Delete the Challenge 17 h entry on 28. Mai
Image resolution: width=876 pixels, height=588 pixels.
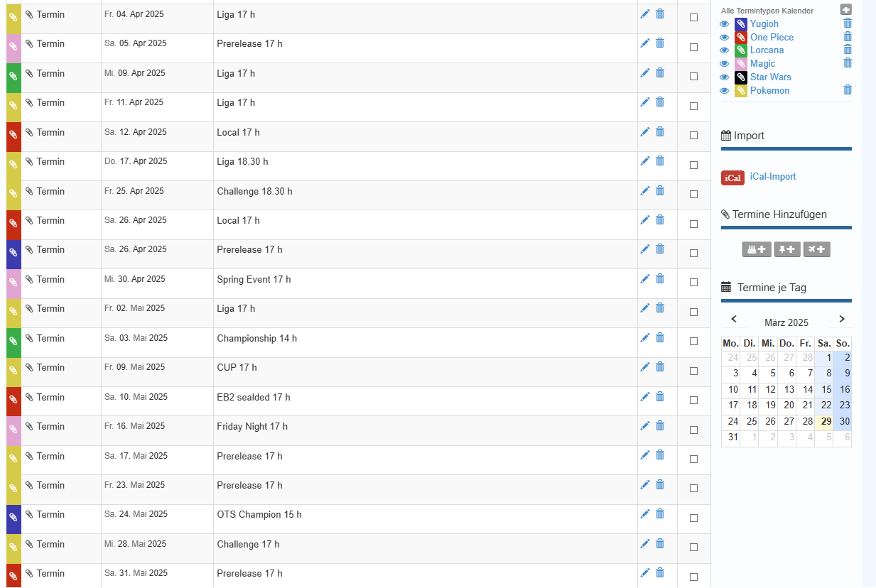coord(660,544)
